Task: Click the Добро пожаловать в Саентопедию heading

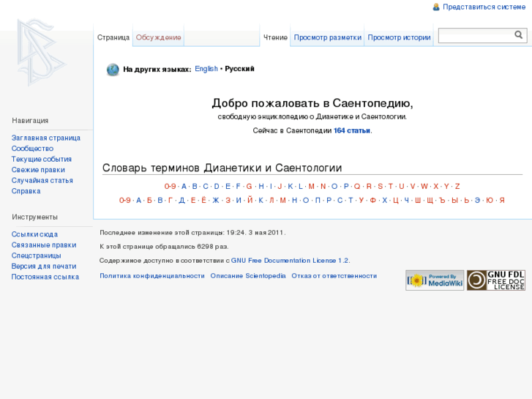Action: click(x=312, y=103)
